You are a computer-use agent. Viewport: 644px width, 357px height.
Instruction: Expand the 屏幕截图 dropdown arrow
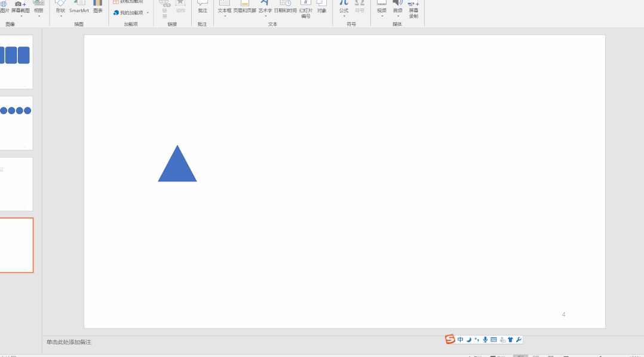tap(21, 16)
